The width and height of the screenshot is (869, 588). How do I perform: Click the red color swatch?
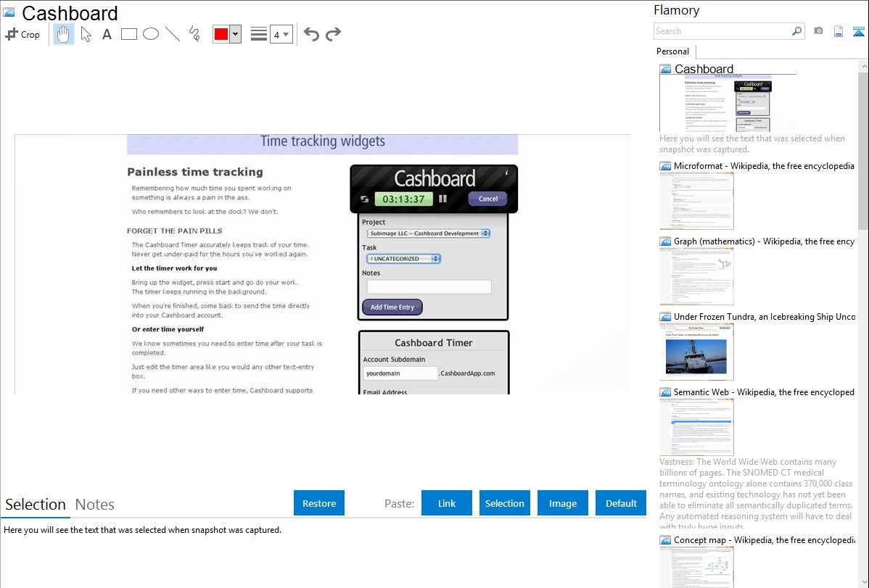221,34
